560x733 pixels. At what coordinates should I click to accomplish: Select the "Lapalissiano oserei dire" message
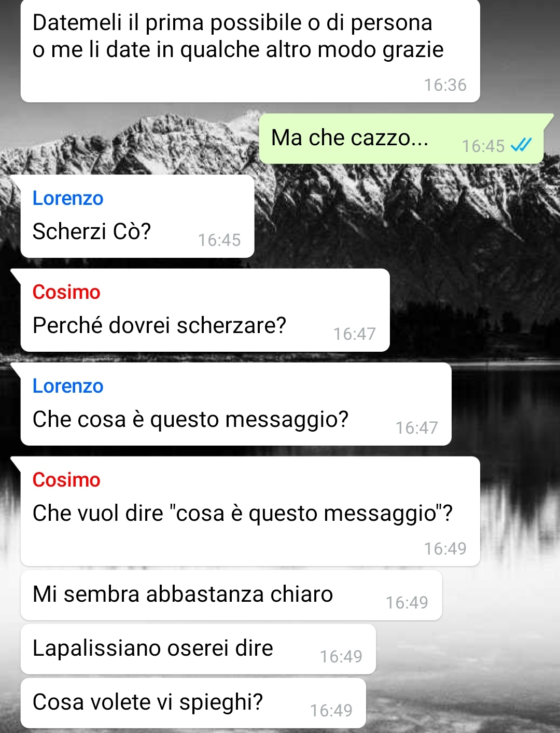point(198,649)
